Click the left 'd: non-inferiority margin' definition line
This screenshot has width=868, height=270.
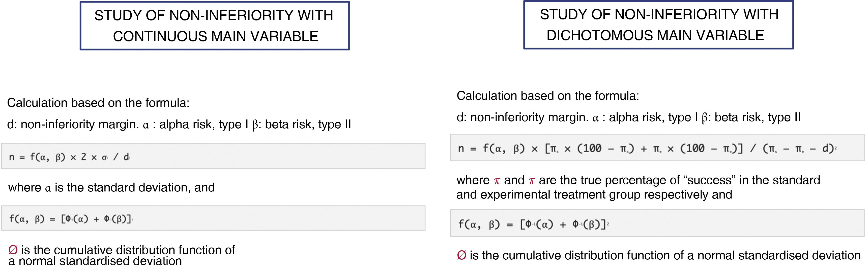(x=179, y=124)
